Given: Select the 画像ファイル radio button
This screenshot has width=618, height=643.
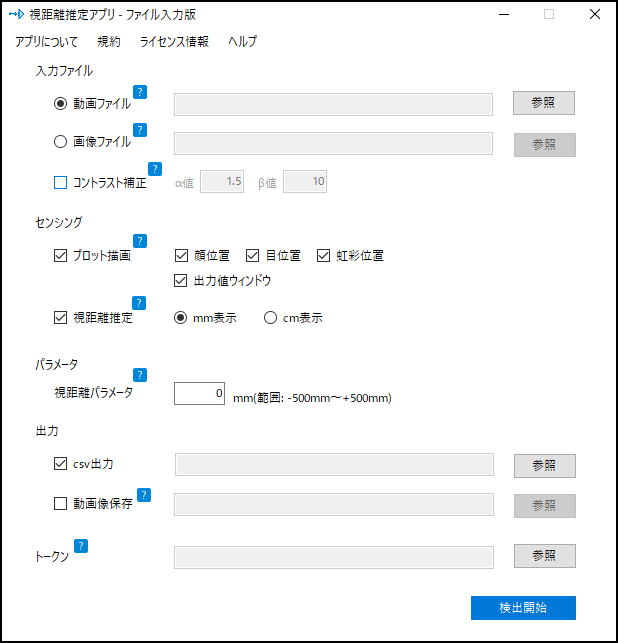Looking at the screenshot, I should (x=61, y=142).
